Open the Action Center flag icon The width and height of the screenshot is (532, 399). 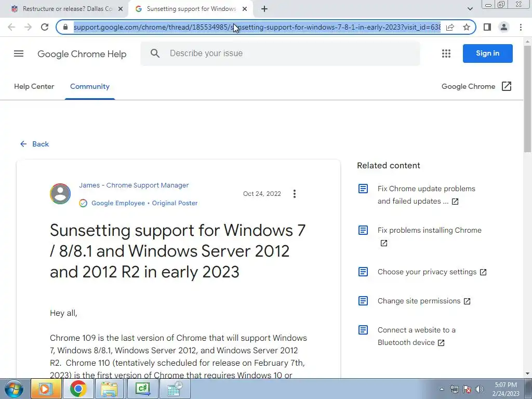(467, 389)
